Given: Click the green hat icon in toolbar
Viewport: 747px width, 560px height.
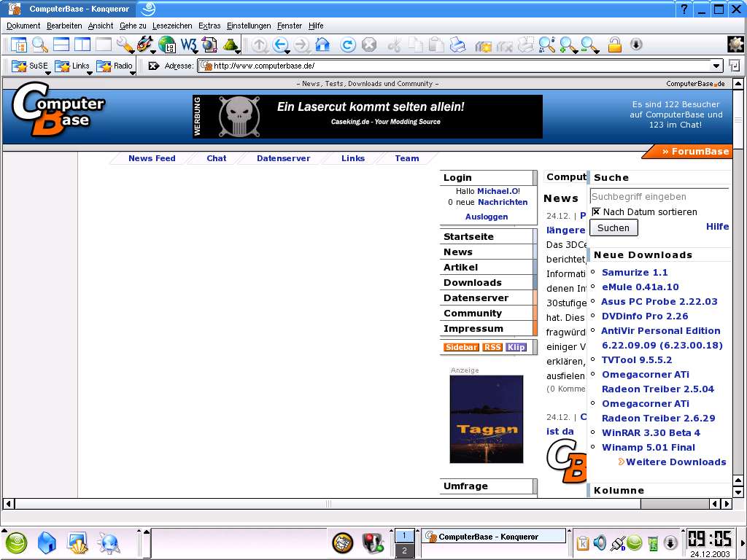Looking at the screenshot, I should [231, 44].
